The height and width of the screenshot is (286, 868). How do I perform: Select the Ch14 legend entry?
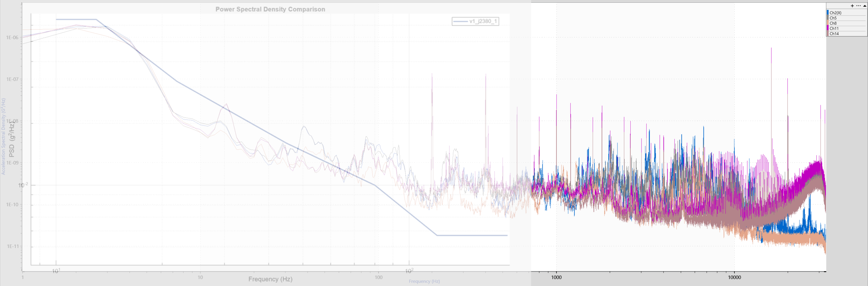tap(834, 34)
